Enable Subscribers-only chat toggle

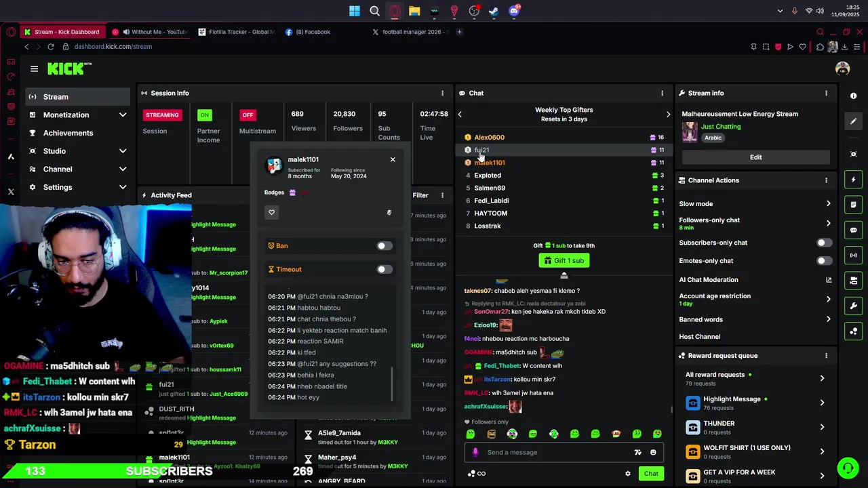pos(823,243)
